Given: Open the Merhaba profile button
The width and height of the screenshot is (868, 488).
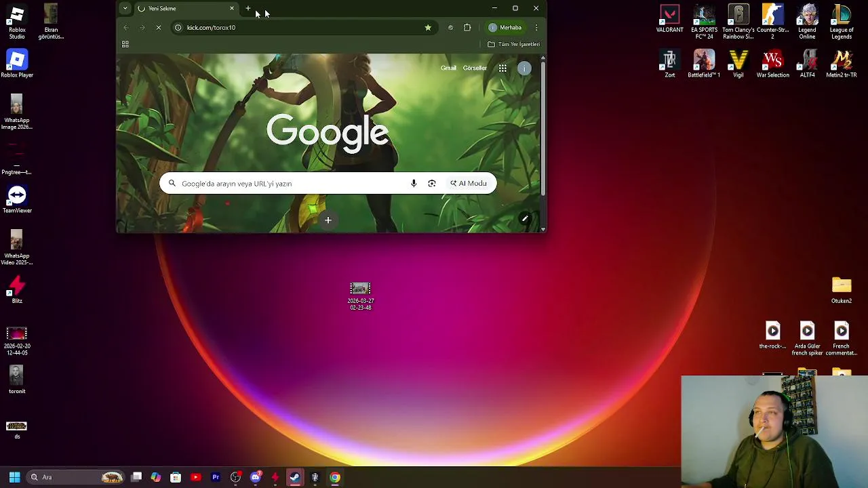Looking at the screenshot, I should pos(505,28).
